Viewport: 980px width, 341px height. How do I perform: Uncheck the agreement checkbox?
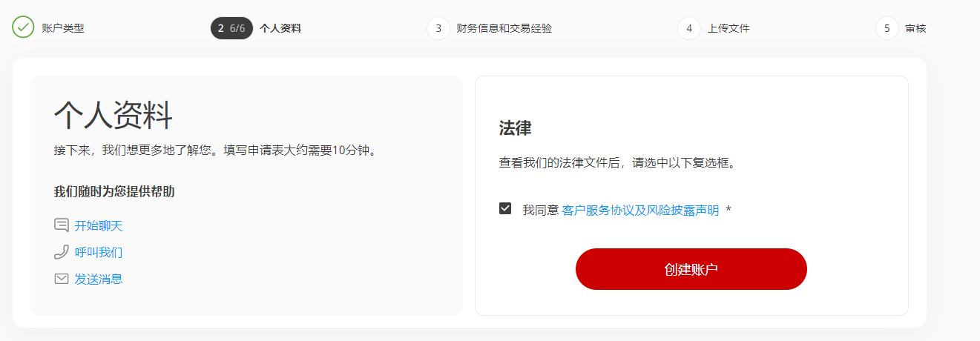[505, 209]
